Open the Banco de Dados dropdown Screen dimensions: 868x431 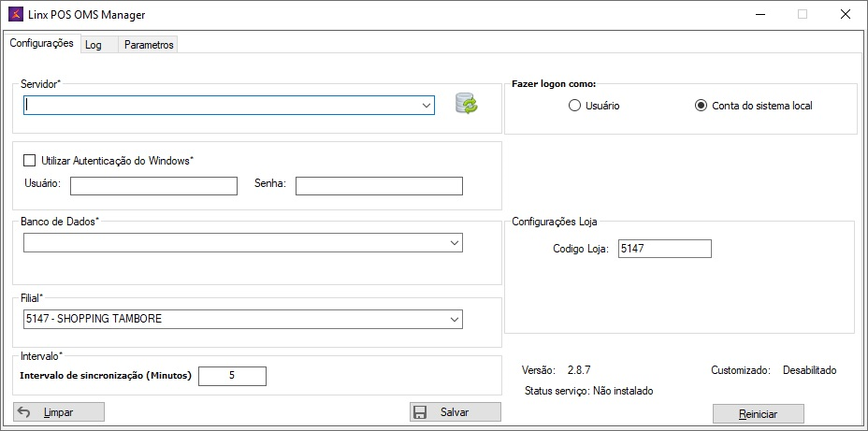pyautogui.click(x=454, y=243)
